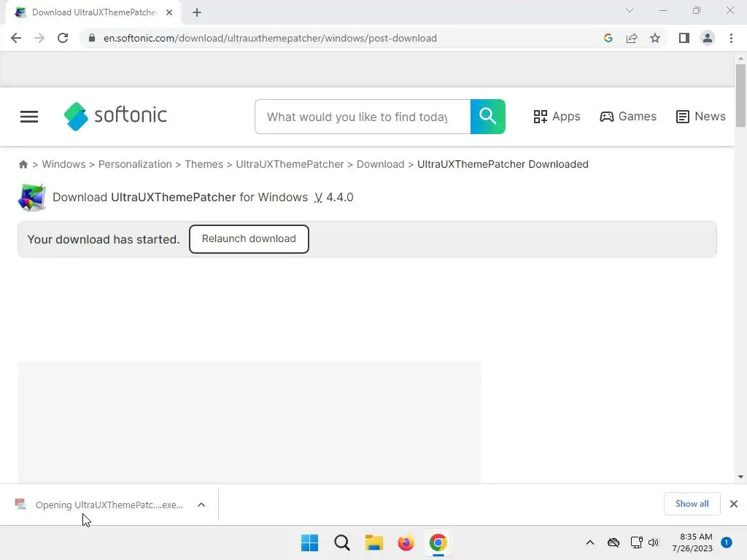Submit search with magnifier button
This screenshot has width=747, height=560.
[488, 117]
